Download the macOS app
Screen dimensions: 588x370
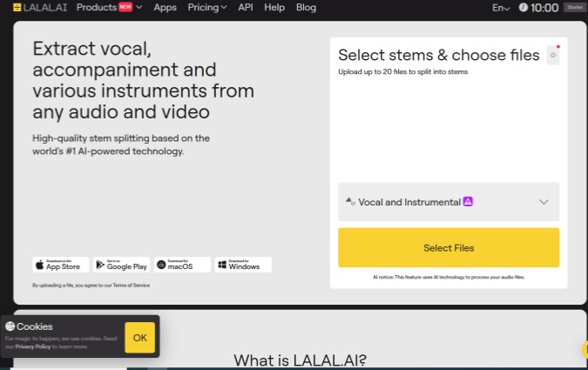pyautogui.click(x=182, y=265)
